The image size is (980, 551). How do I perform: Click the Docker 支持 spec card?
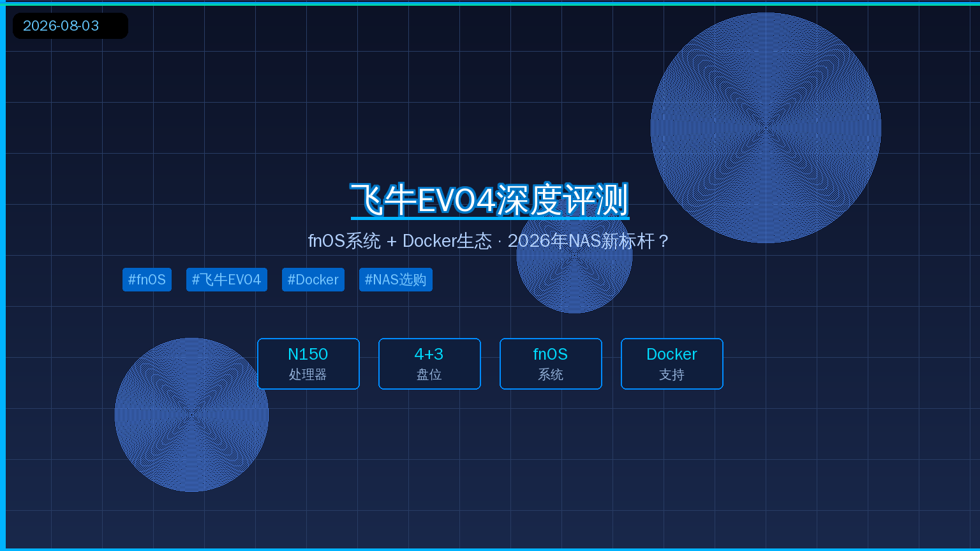click(672, 364)
